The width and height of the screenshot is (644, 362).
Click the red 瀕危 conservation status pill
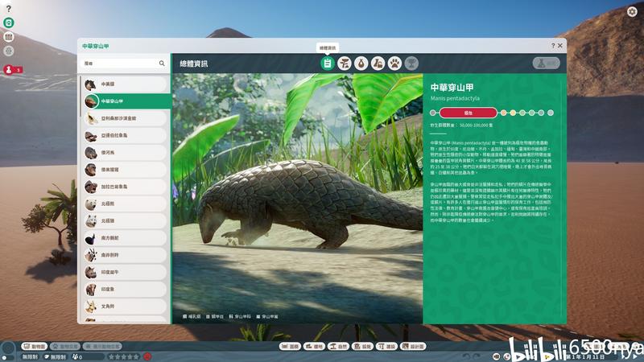(x=469, y=113)
